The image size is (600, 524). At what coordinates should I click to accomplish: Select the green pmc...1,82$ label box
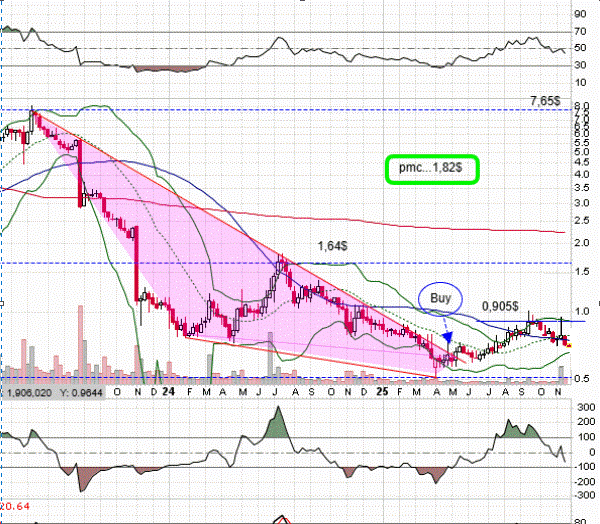(x=431, y=169)
